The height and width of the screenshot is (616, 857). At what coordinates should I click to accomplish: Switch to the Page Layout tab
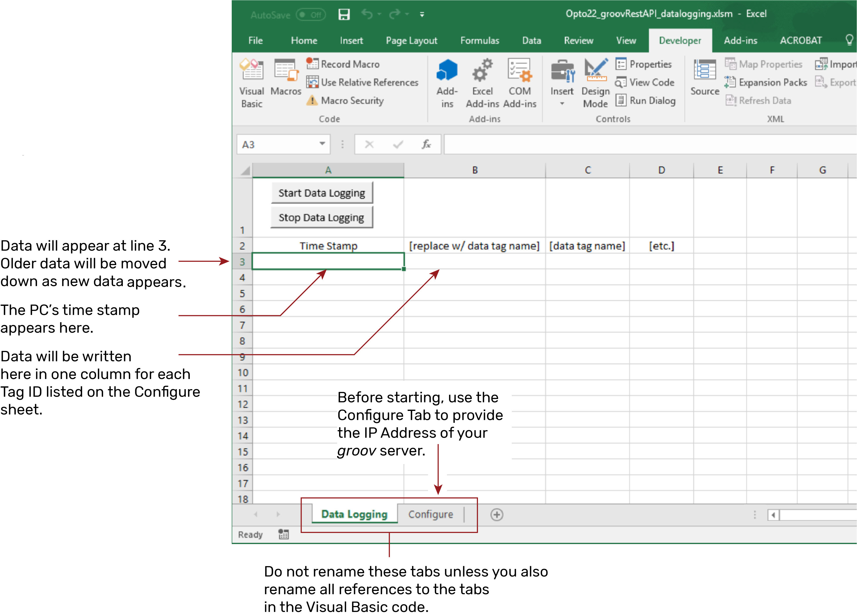[x=412, y=41]
